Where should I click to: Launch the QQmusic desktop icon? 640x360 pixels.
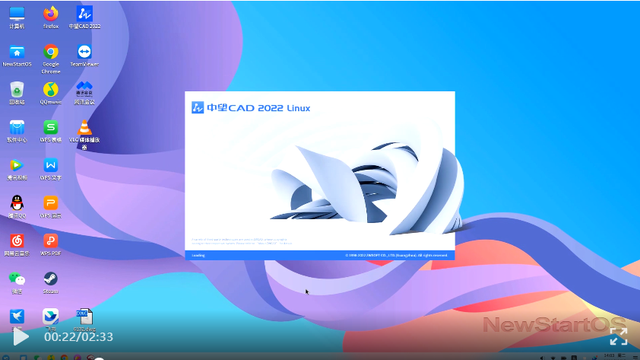click(x=51, y=93)
